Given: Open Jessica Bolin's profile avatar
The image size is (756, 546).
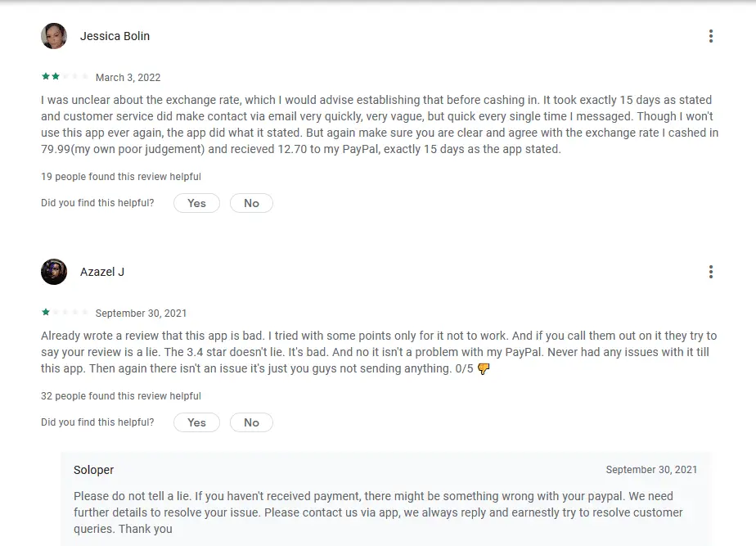Looking at the screenshot, I should (54, 36).
